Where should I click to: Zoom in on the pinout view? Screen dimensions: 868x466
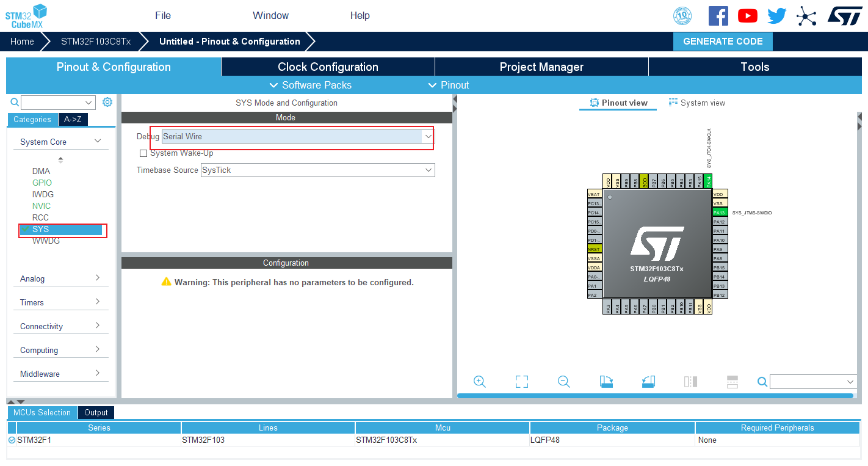480,381
